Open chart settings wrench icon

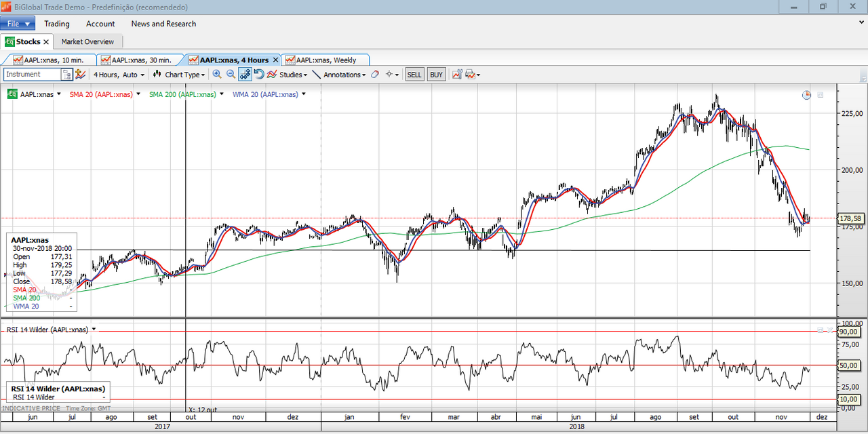457,75
